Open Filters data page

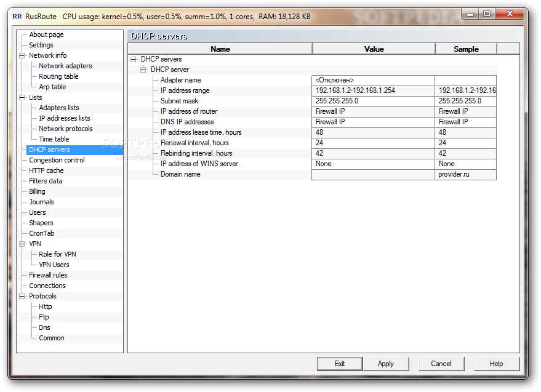tap(46, 181)
